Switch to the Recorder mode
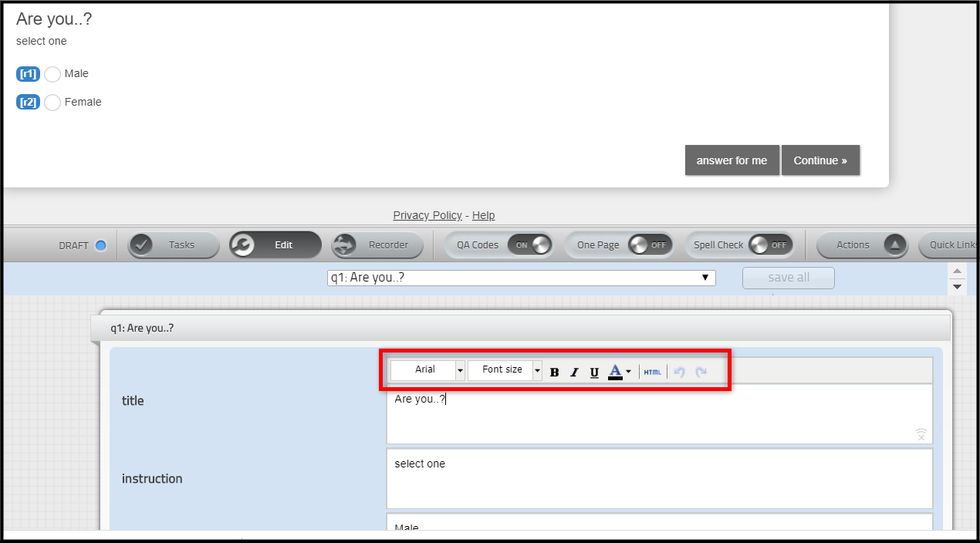The image size is (980, 543). tap(377, 245)
